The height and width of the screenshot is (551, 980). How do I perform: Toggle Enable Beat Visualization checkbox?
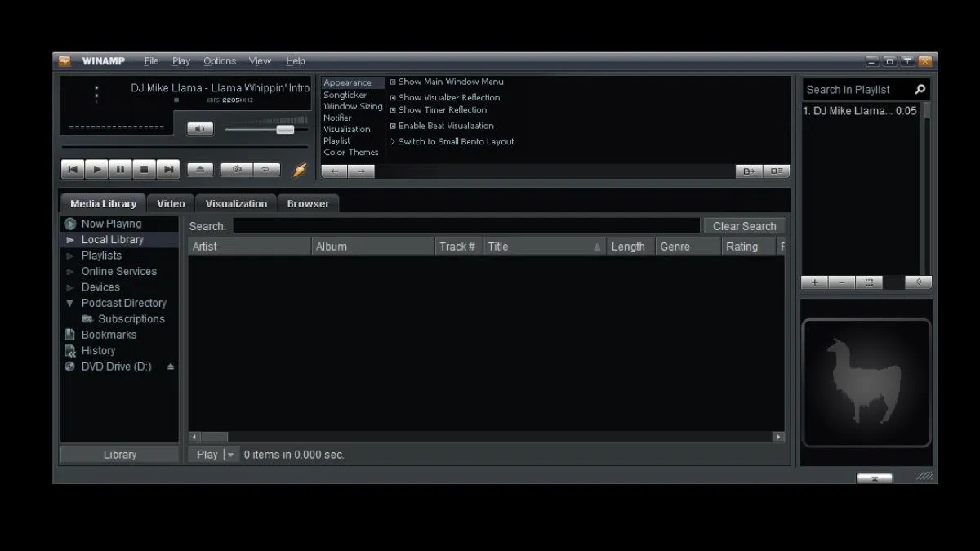[x=393, y=126]
